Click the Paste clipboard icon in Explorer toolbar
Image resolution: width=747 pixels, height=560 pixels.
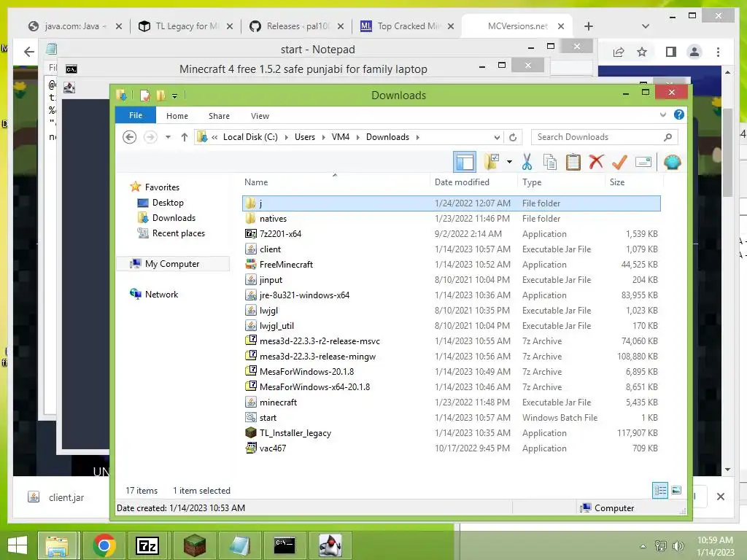(573, 162)
